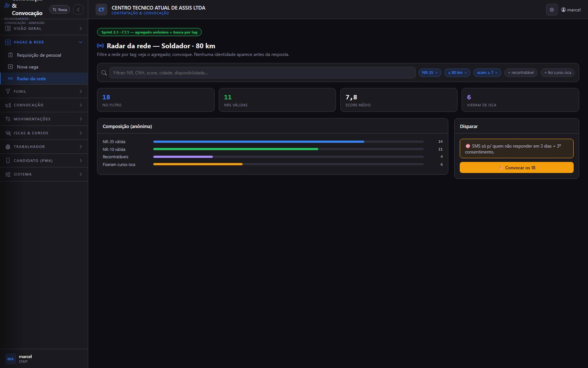This screenshot has height=368, width=588.
Task: Open the Sistema menu label
Action: (x=23, y=174)
